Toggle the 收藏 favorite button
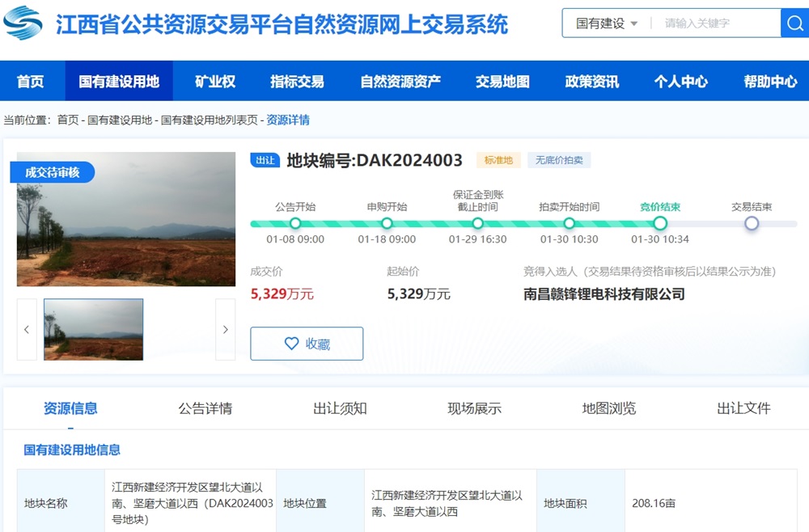Screen dimensions: 809x532 307,343
